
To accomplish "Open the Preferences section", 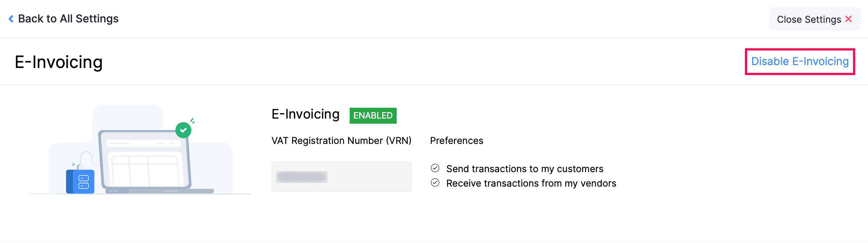I will (456, 141).
